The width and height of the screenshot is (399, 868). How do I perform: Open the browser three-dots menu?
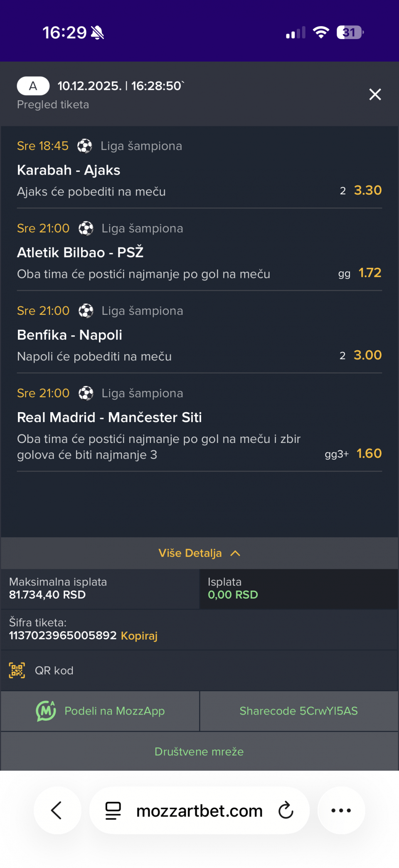click(341, 810)
